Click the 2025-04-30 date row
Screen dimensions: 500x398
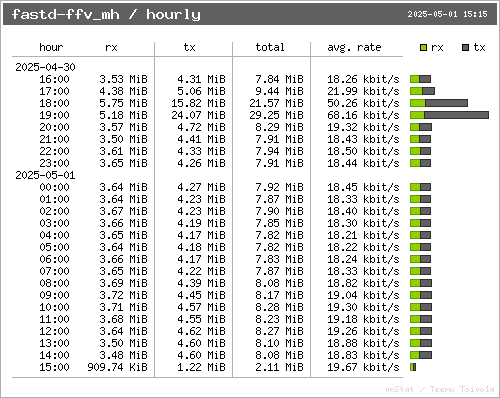point(45,67)
